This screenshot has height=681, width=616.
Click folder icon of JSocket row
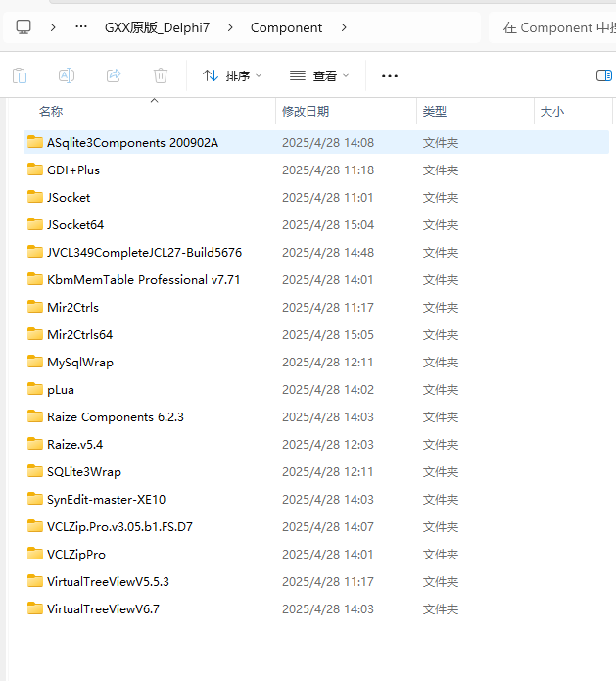[35, 197]
